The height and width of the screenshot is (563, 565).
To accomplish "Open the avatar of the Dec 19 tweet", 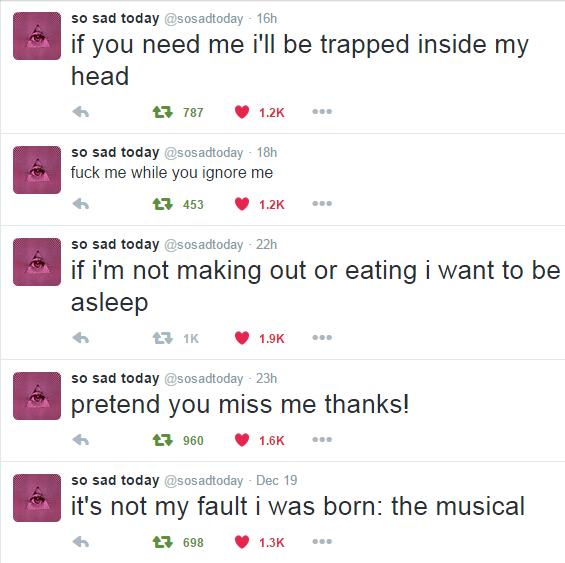I will [37, 498].
